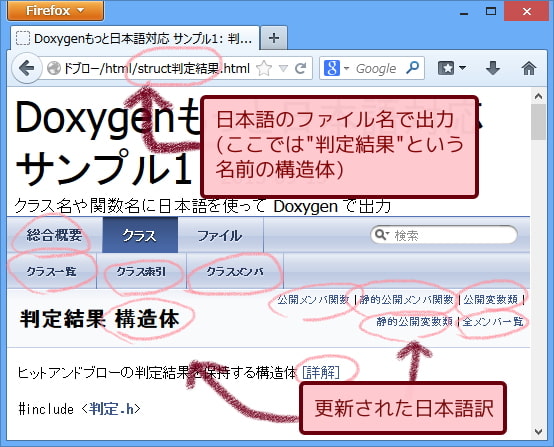Click the Google search input field
Image resolution: width=554 pixels, height=447 pixels.
(377, 68)
